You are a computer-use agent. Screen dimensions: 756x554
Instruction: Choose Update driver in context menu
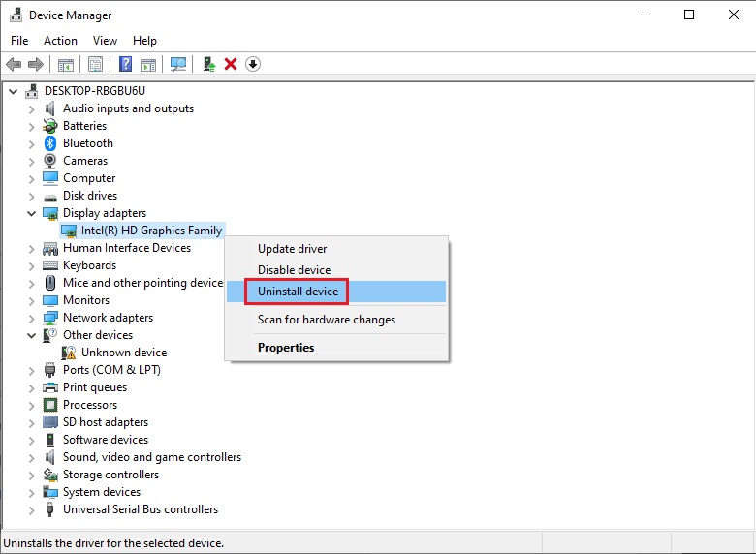click(x=336, y=249)
